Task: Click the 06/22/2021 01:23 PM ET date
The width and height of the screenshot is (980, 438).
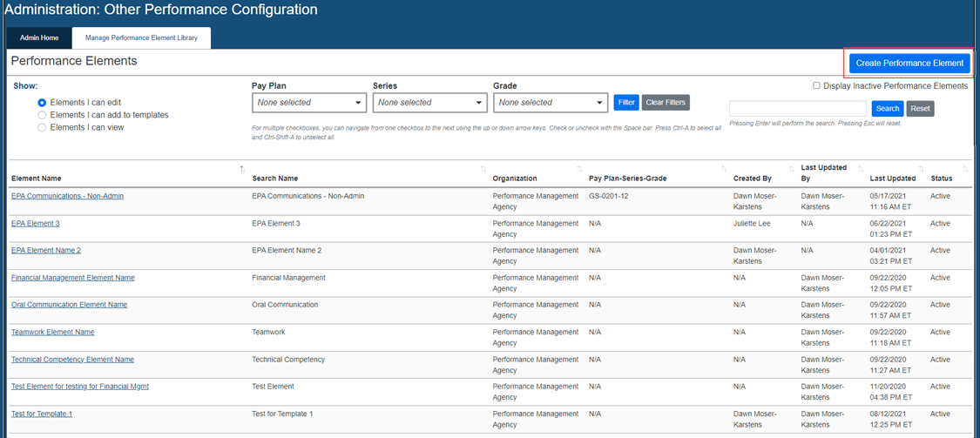Action: (x=891, y=229)
